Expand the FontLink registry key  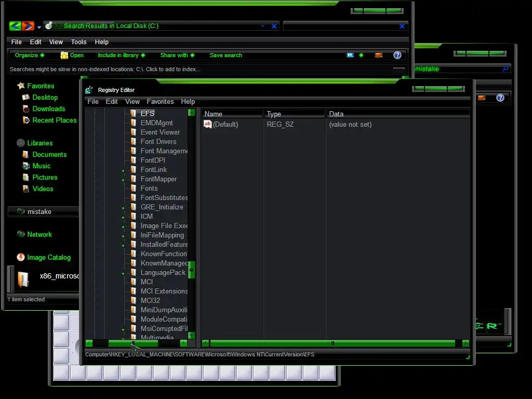click(x=123, y=170)
